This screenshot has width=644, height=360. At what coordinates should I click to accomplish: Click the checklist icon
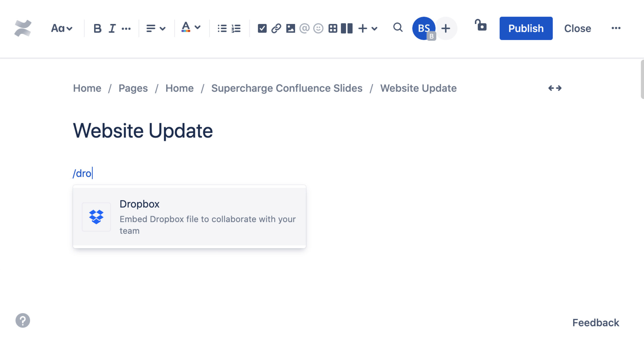click(x=262, y=28)
